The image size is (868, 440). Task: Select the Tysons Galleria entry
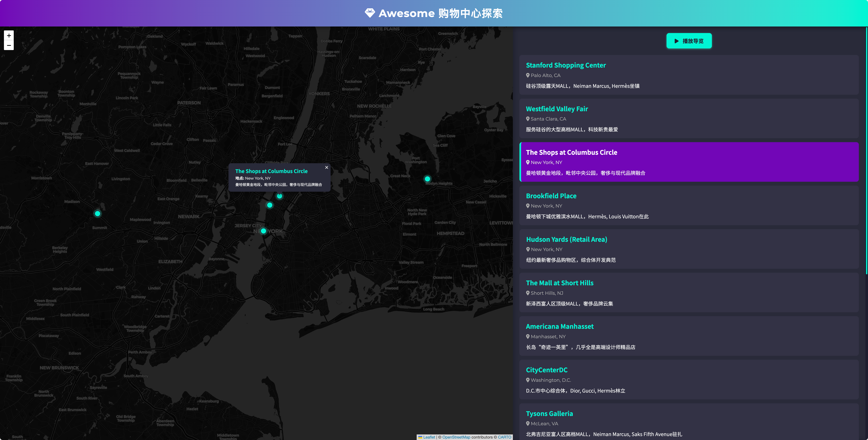tap(689, 422)
